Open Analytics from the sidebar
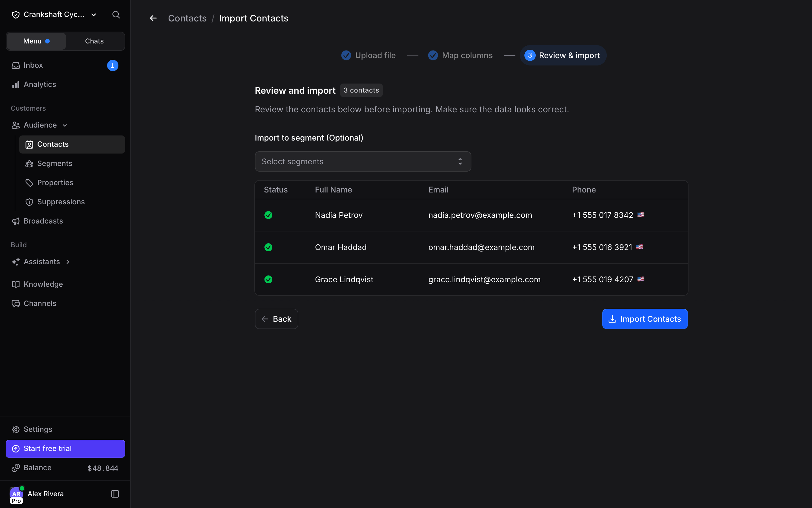 point(65,84)
